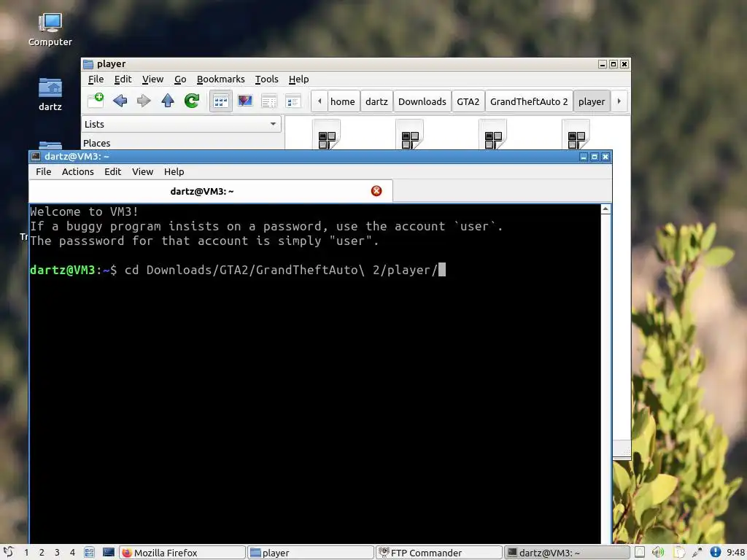The height and width of the screenshot is (560, 747).
Task: Open terminal Actions menu
Action: pos(77,171)
